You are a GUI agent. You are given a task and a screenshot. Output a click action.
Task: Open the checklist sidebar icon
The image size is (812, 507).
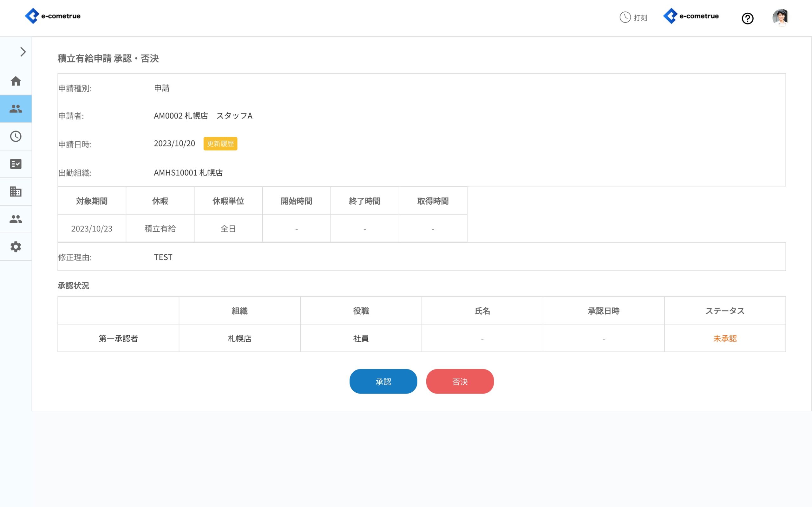[x=16, y=164]
